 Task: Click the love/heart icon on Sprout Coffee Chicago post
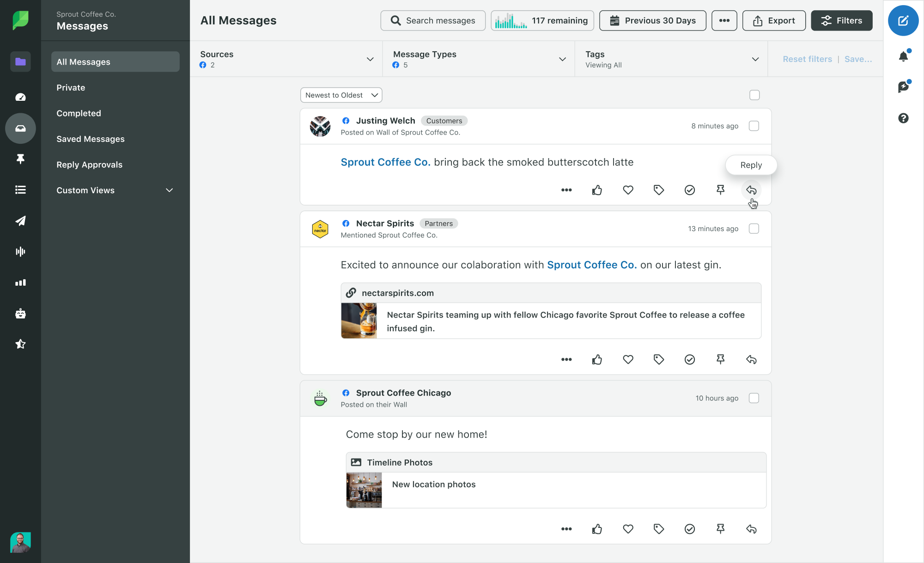click(x=628, y=529)
